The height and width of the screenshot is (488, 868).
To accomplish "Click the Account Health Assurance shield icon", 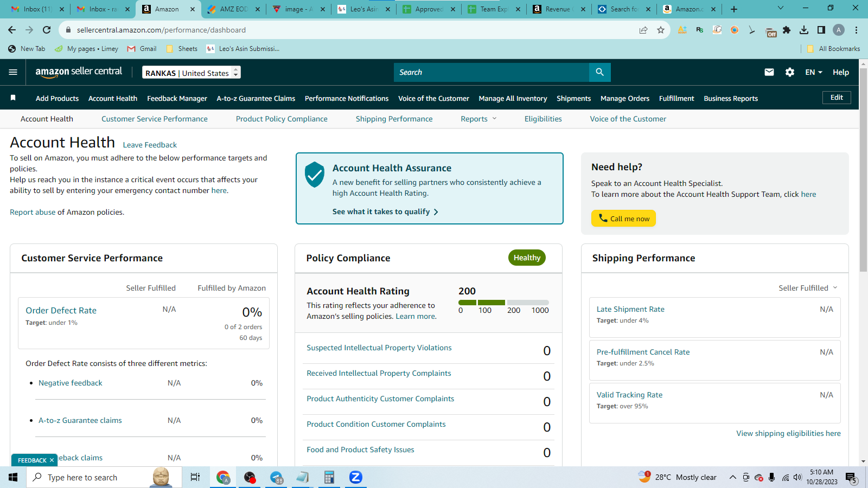I will 315,175.
